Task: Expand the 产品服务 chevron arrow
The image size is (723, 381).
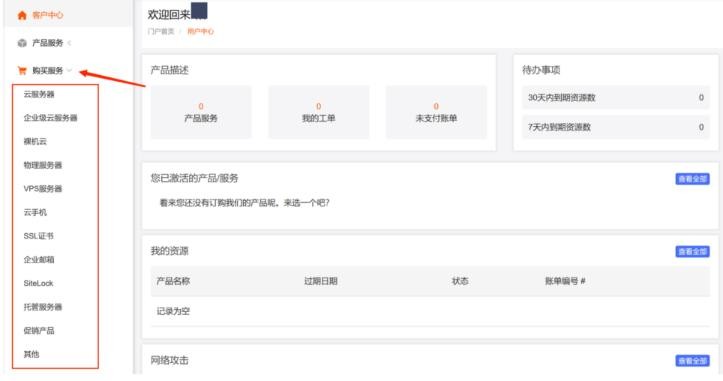Action: pos(70,43)
